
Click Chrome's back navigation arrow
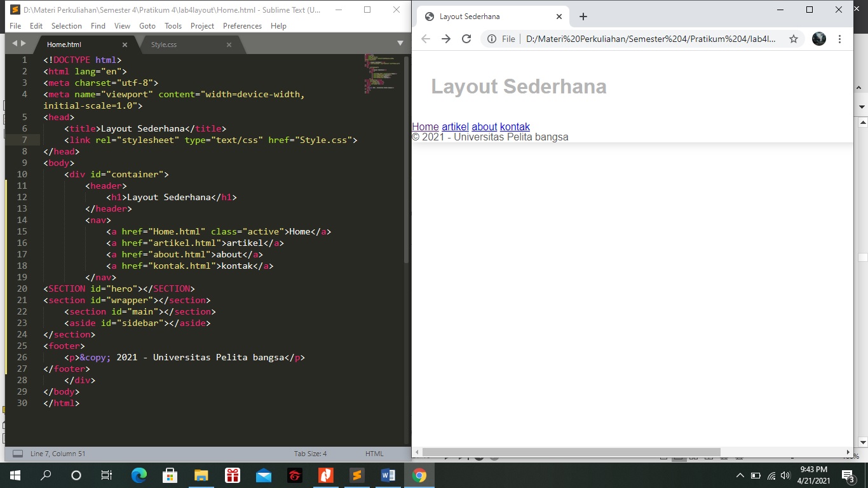click(x=425, y=39)
